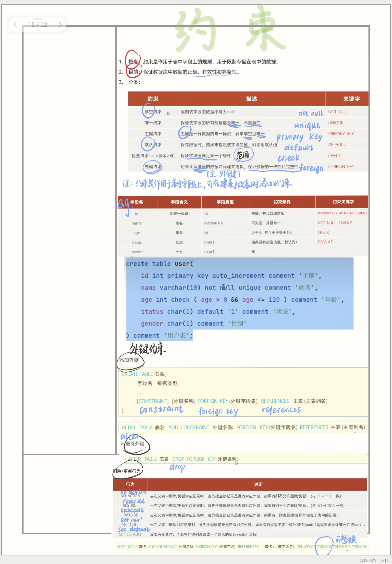Viewport: 392px width, 564px height.
Task: Click the [CONSTRAINT] keyword in syntax box
Action: [x=153, y=401]
